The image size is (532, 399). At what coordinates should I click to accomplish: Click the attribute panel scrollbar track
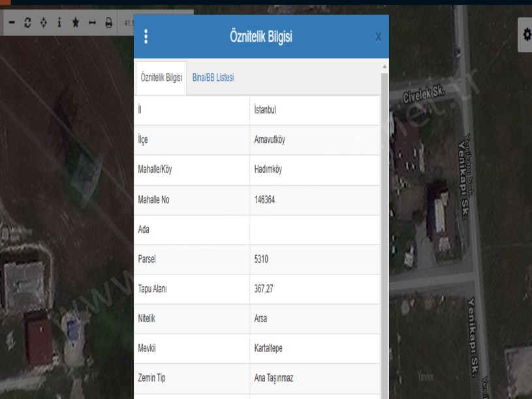[x=384, y=228]
